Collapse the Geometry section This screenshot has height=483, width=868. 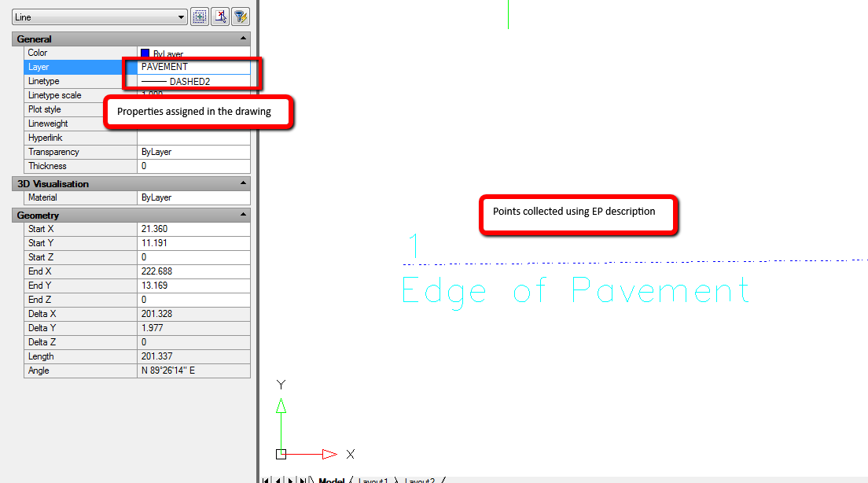point(243,215)
